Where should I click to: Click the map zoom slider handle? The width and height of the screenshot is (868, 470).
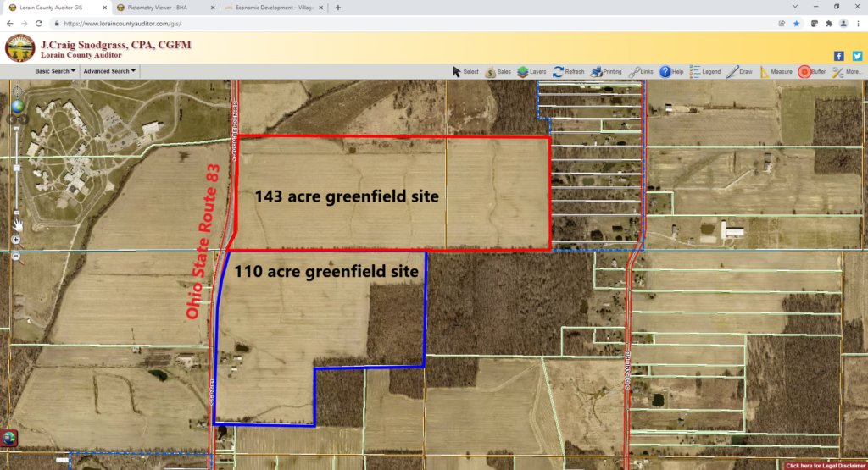(16, 168)
